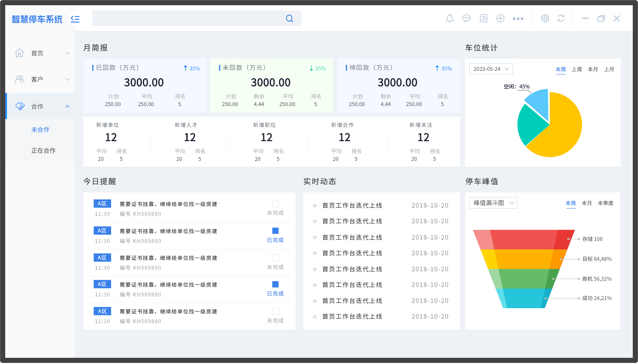Viewport: 638px width, 364px height.
Task: Check the first reminder's 未完成 checkbox
Action: 275,204
